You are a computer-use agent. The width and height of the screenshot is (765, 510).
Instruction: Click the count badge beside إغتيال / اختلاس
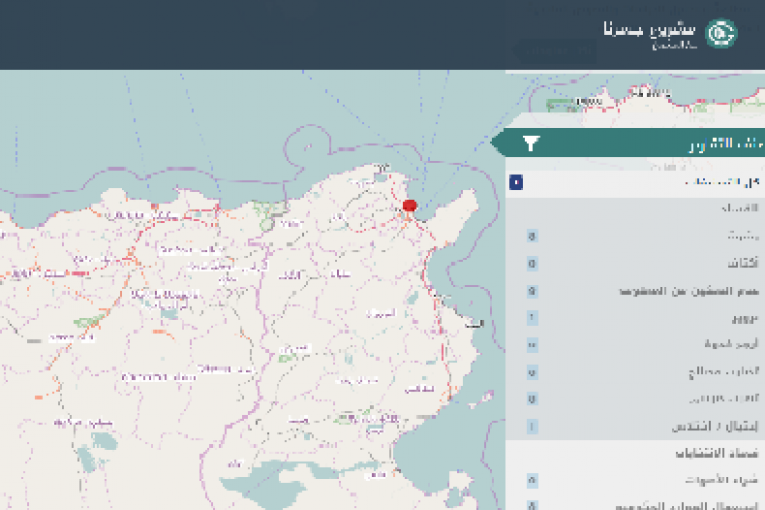click(x=532, y=426)
